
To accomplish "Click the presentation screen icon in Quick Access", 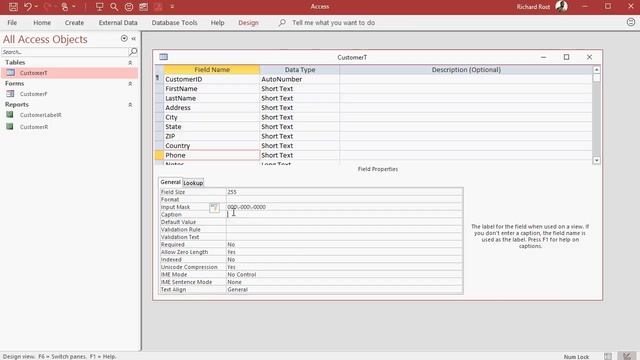I will coord(99,7).
